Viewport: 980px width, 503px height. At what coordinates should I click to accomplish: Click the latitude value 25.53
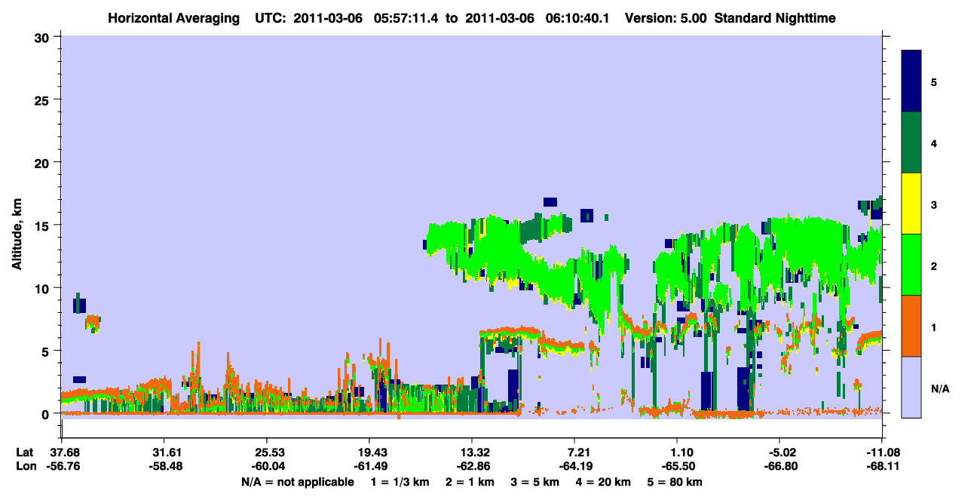pos(266,452)
